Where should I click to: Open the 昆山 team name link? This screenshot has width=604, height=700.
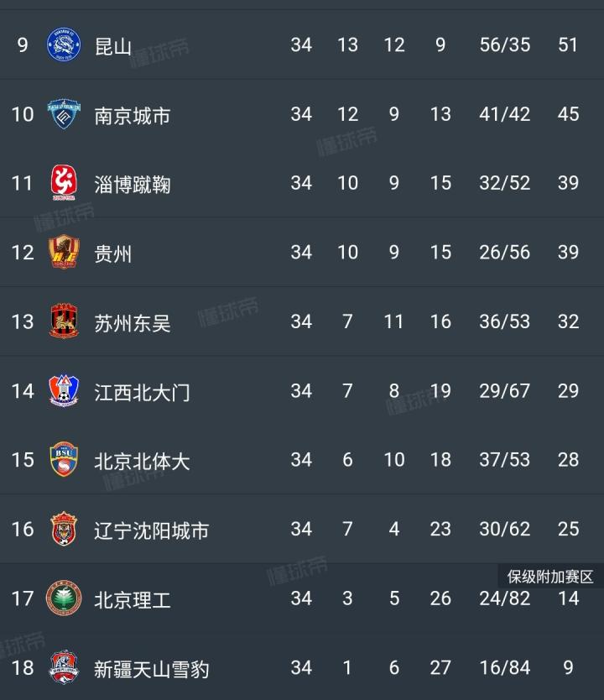(x=113, y=45)
